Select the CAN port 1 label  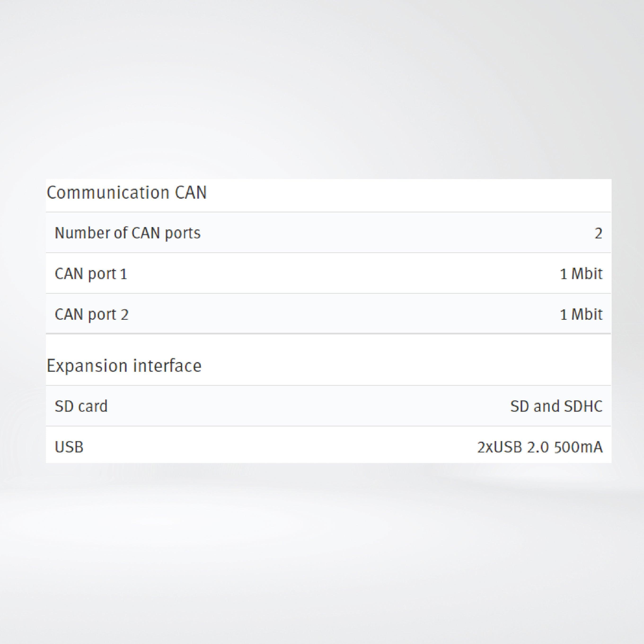tap(91, 274)
